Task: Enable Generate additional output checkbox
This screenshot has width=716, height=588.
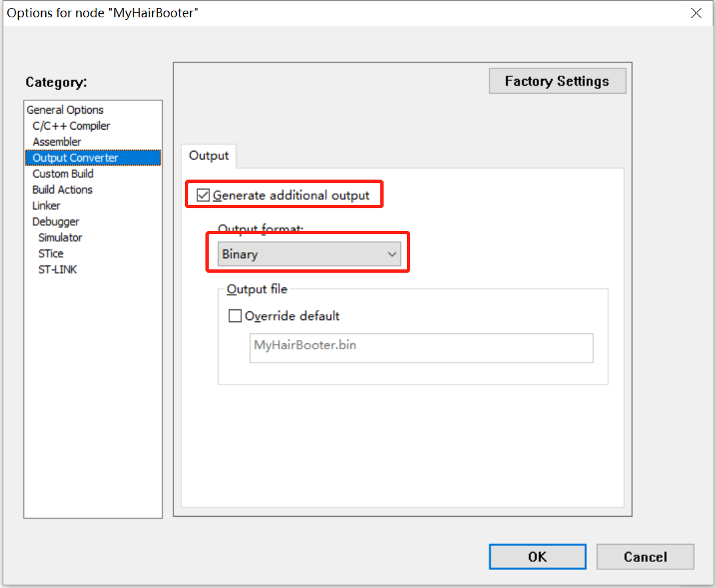Action: 203,196
